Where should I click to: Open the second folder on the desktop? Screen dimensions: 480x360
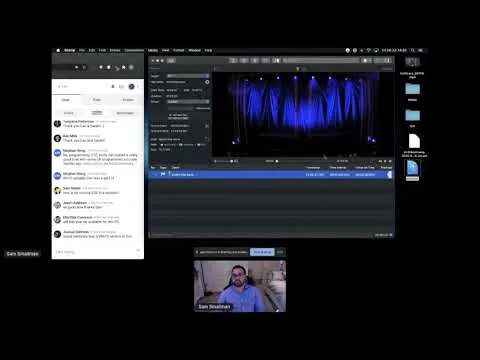click(x=412, y=115)
